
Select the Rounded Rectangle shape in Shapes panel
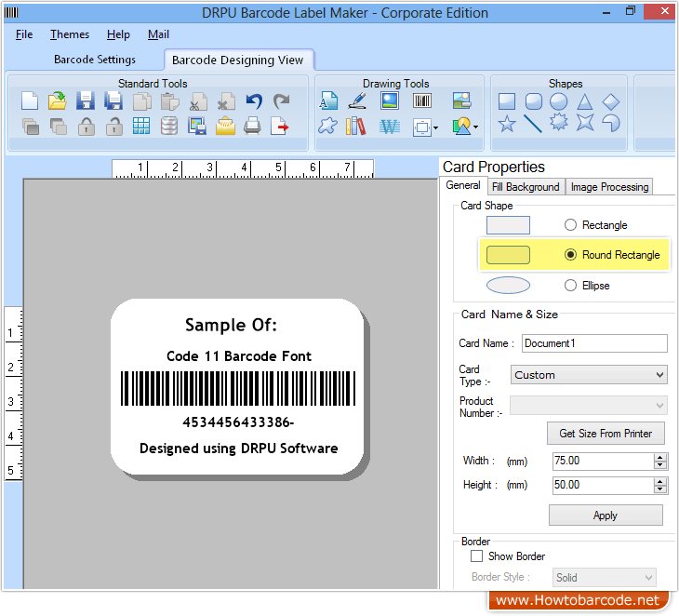[x=534, y=101]
